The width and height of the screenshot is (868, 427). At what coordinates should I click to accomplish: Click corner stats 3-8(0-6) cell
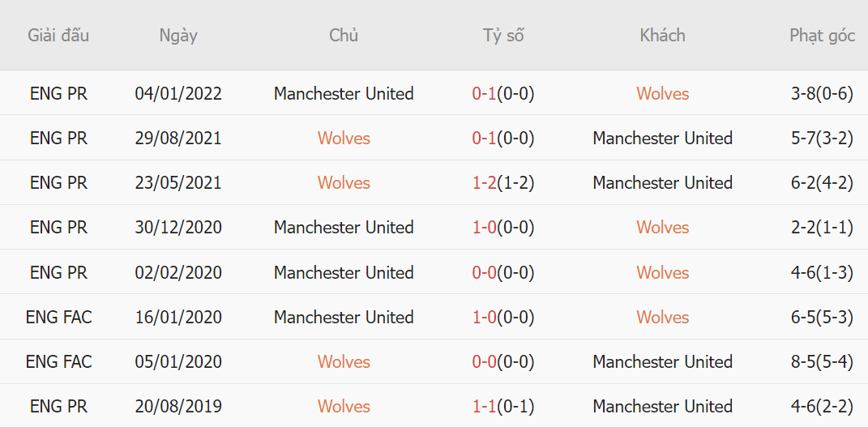pyautogui.click(x=822, y=93)
